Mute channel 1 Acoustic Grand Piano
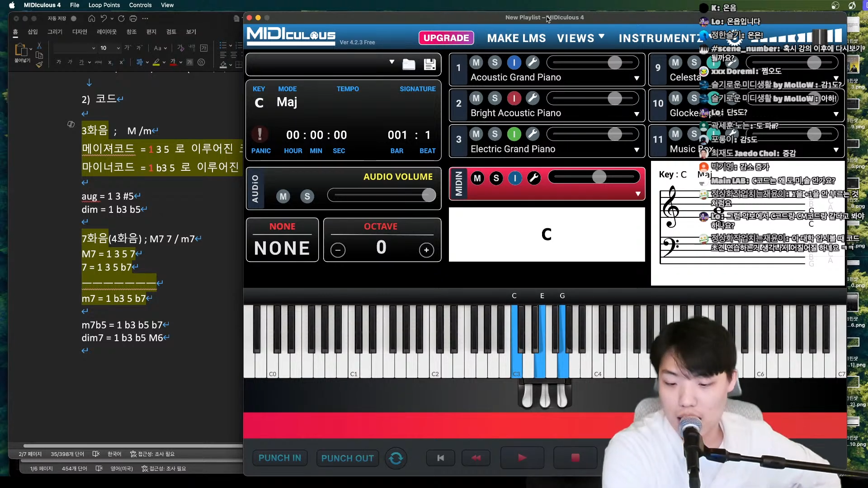868x488 pixels. point(476,62)
